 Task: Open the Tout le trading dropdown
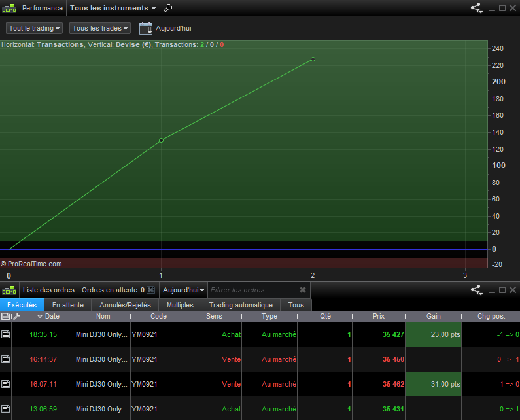pos(35,28)
